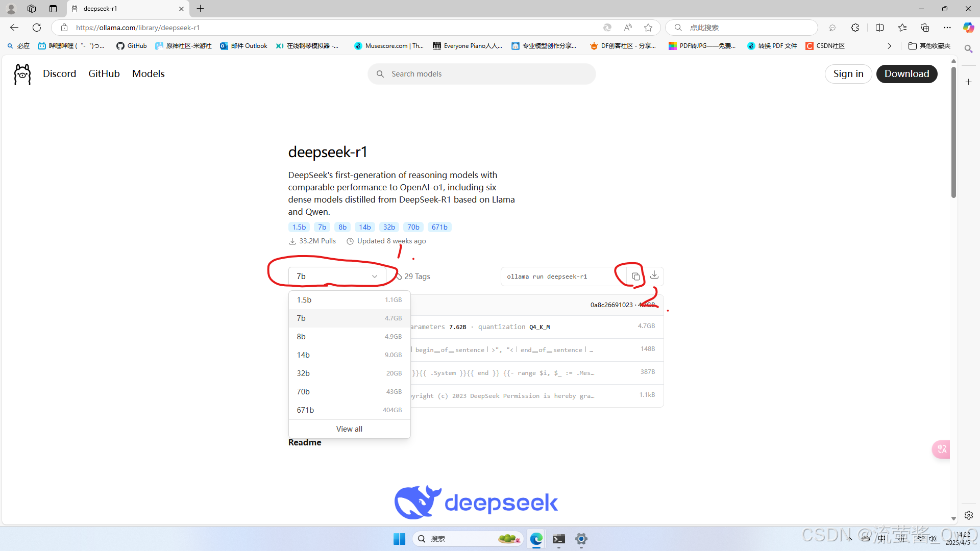Screen dimensions: 980x551
Task: Open the browser profile icon
Action: 11,9
